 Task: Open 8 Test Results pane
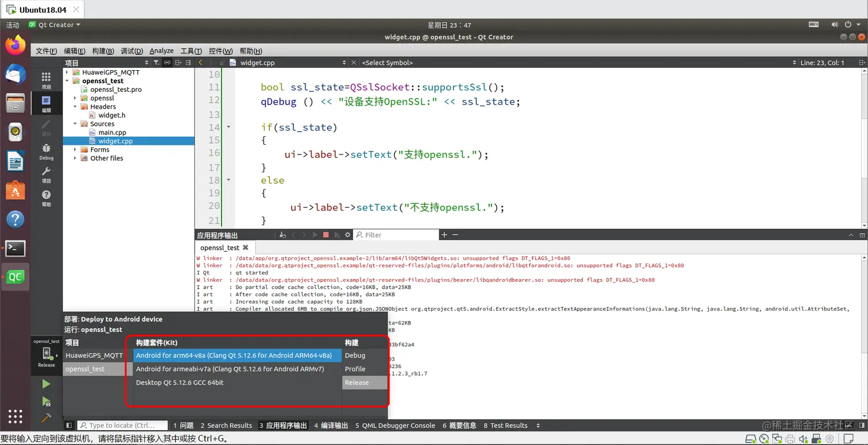pos(505,425)
